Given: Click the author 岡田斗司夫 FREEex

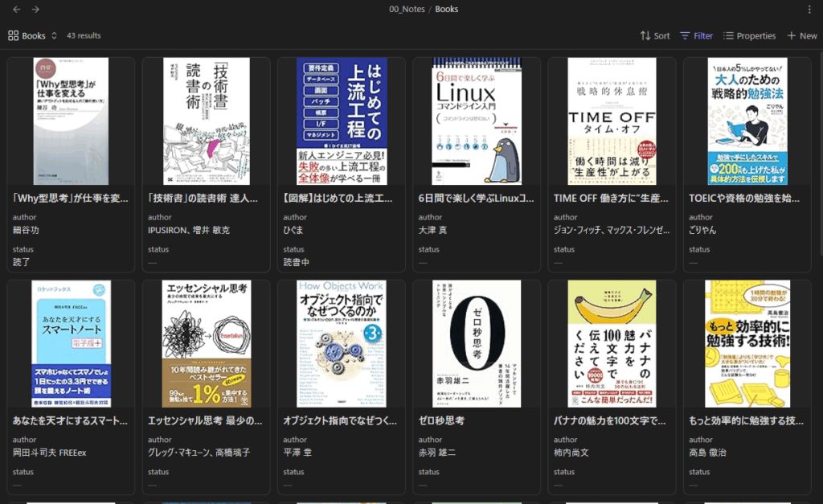Looking at the screenshot, I should (x=49, y=453).
